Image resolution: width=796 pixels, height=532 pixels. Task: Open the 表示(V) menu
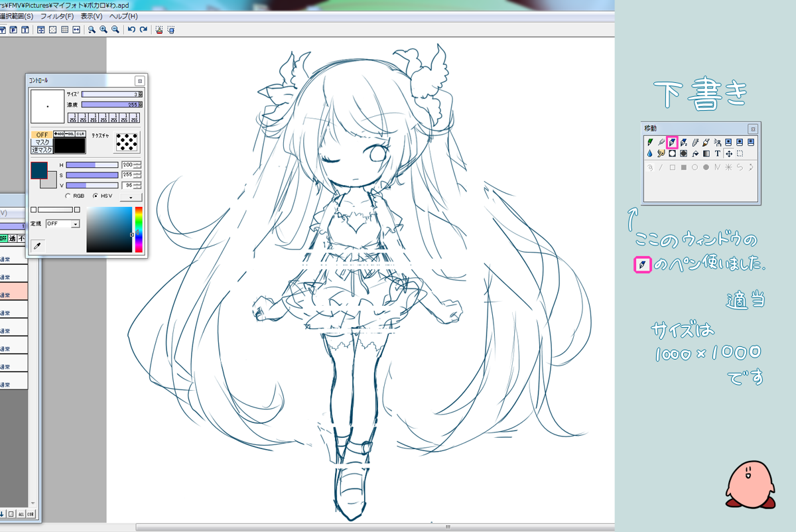(x=92, y=16)
